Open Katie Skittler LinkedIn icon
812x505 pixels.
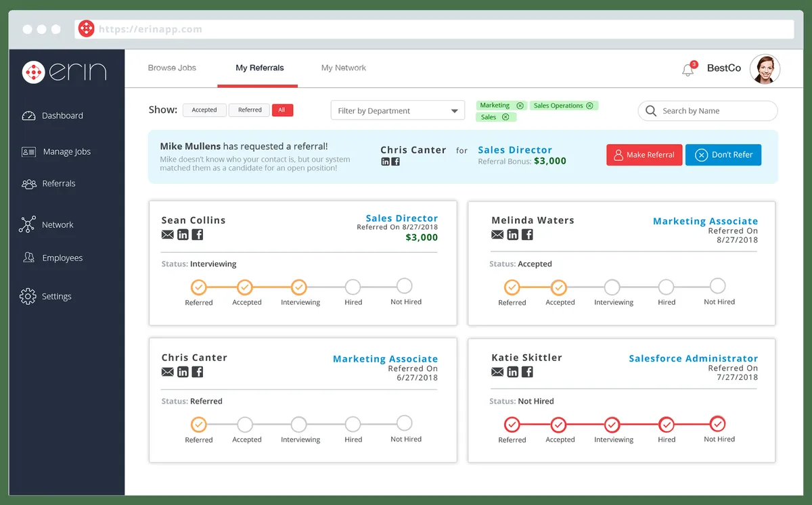(x=513, y=372)
